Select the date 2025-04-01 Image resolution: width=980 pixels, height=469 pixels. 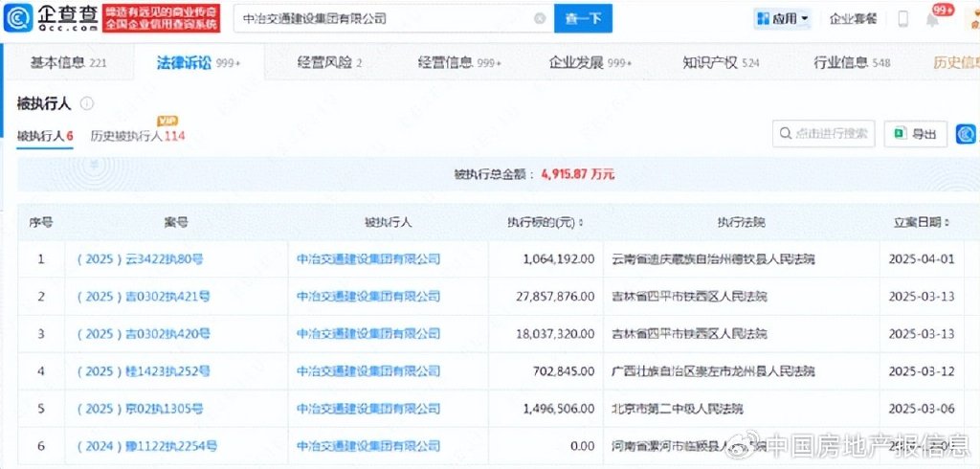pos(922,258)
